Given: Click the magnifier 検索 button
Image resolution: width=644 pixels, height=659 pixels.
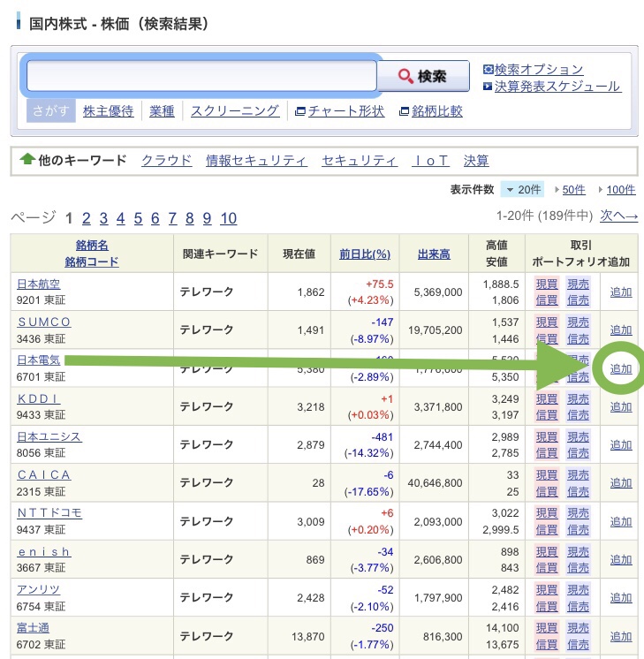Looking at the screenshot, I should [423, 76].
